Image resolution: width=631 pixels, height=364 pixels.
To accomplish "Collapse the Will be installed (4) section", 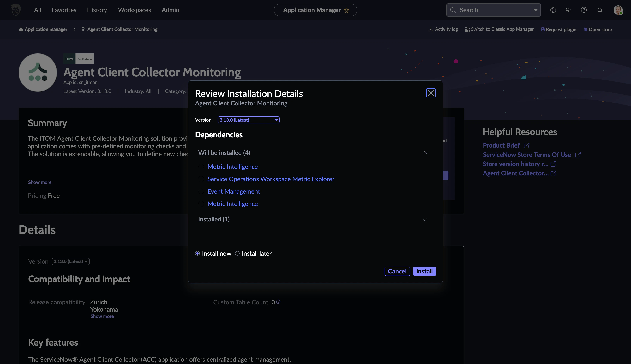I will click(425, 153).
